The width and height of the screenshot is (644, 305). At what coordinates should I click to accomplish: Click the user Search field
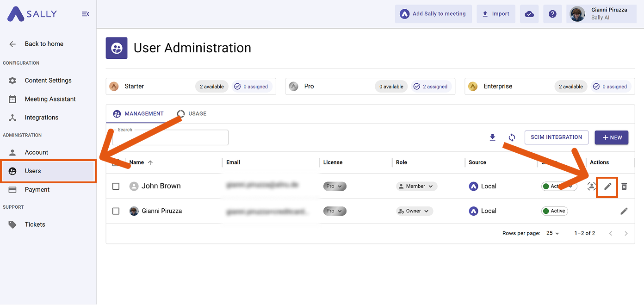point(170,138)
